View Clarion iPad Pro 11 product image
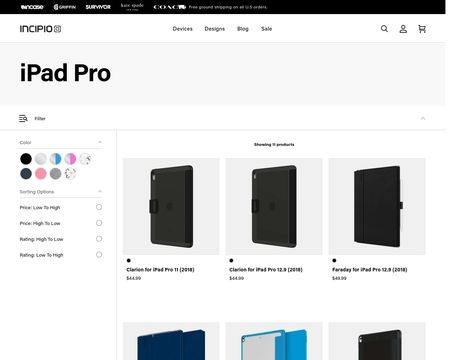 click(171, 206)
